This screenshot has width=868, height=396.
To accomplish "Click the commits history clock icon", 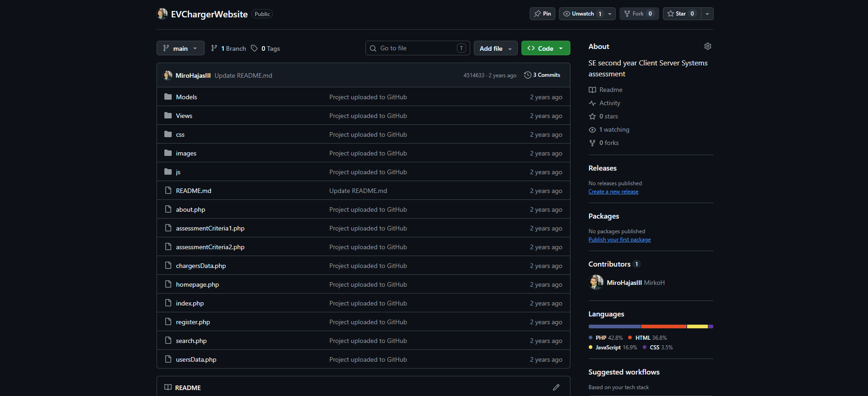I will coord(527,75).
